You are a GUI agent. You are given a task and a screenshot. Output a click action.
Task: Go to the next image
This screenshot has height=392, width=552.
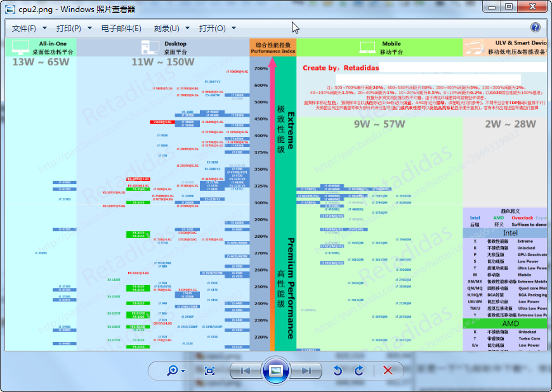(x=306, y=370)
